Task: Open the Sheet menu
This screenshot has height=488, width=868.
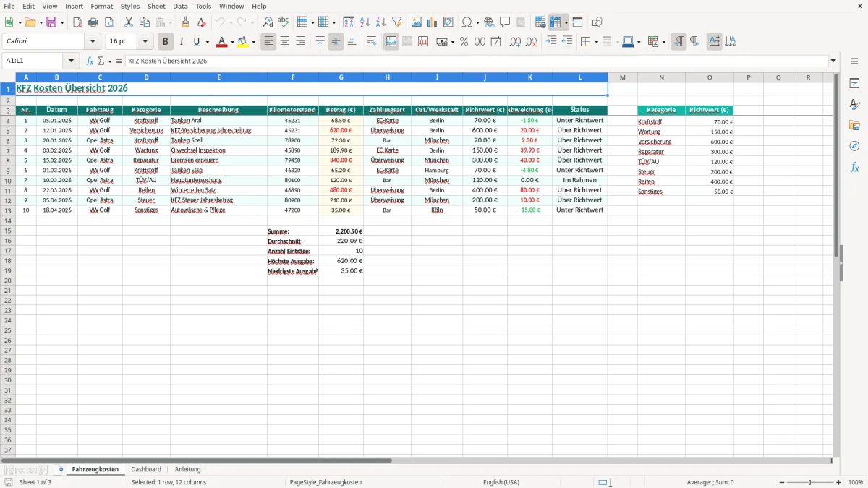Action: click(x=157, y=6)
